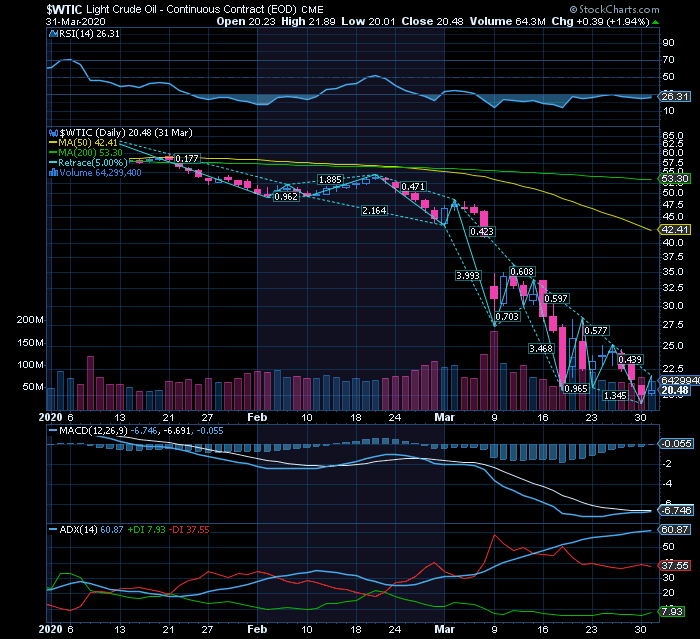Click the 0.608 retrace label
Screen dimensions: 700x639
[522, 271]
